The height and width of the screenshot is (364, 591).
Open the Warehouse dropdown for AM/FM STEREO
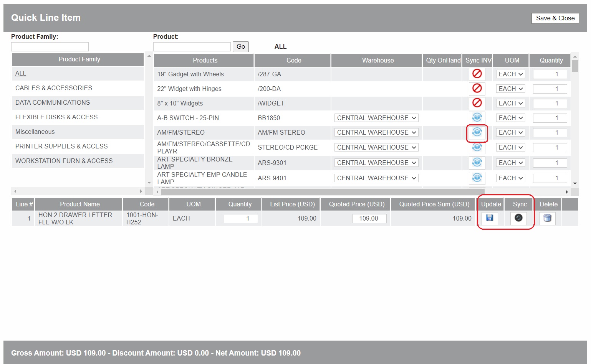(x=376, y=132)
